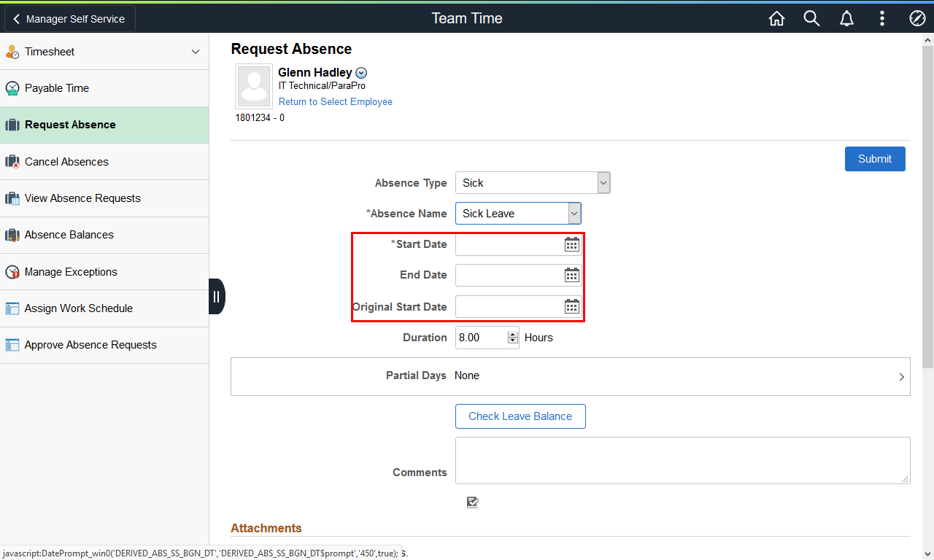Select the Timesheet menu item

click(x=104, y=52)
